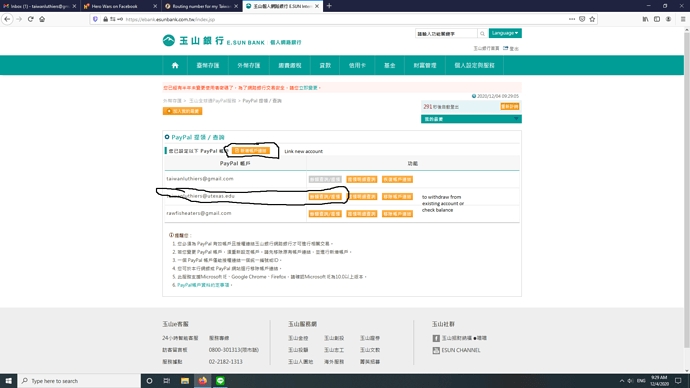Open Windows Start menu
The height and width of the screenshot is (388, 690).
pos(8,381)
